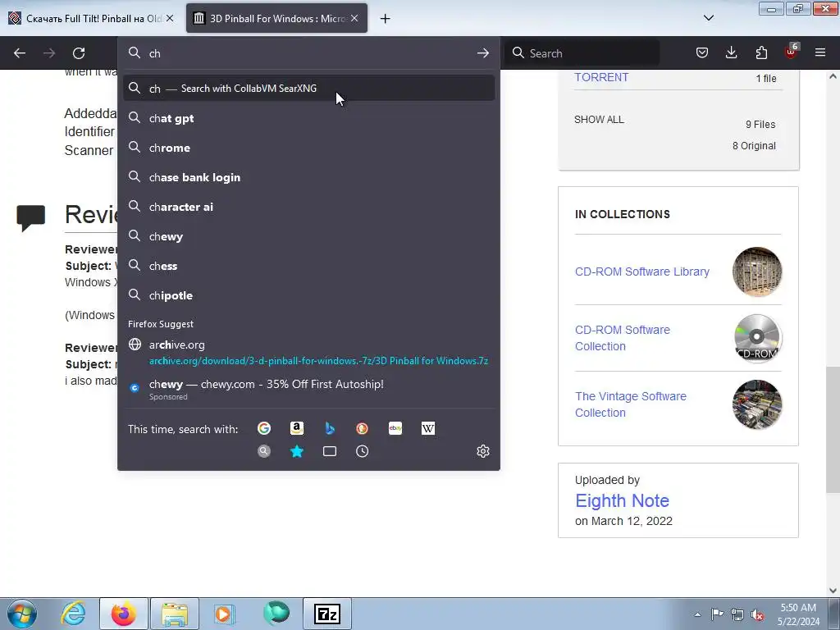This screenshot has height=630, width=840.
Task: Open Windows Media Player from taskbar
Action: click(x=225, y=614)
